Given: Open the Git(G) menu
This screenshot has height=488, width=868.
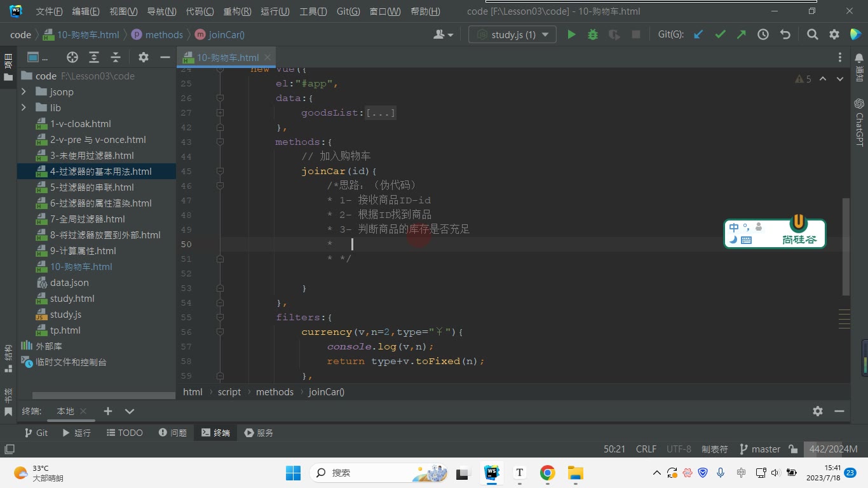Looking at the screenshot, I should click(348, 11).
